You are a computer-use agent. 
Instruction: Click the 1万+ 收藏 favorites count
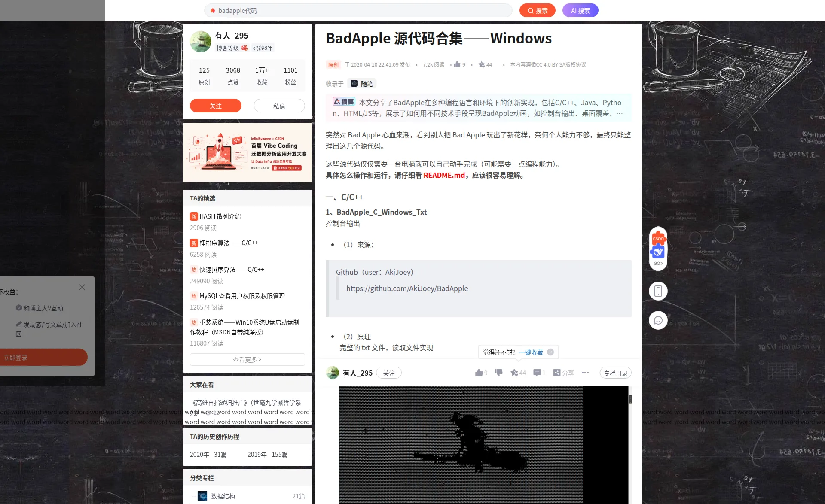[262, 76]
